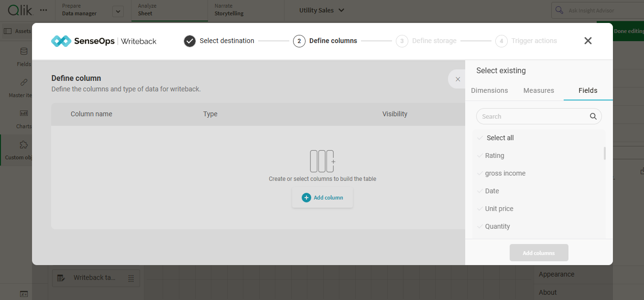Image resolution: width=644 pixels, height=300 pixels.
Task: Click the Qlik logo
Action: pyautogui.click(x=21, y=10)
